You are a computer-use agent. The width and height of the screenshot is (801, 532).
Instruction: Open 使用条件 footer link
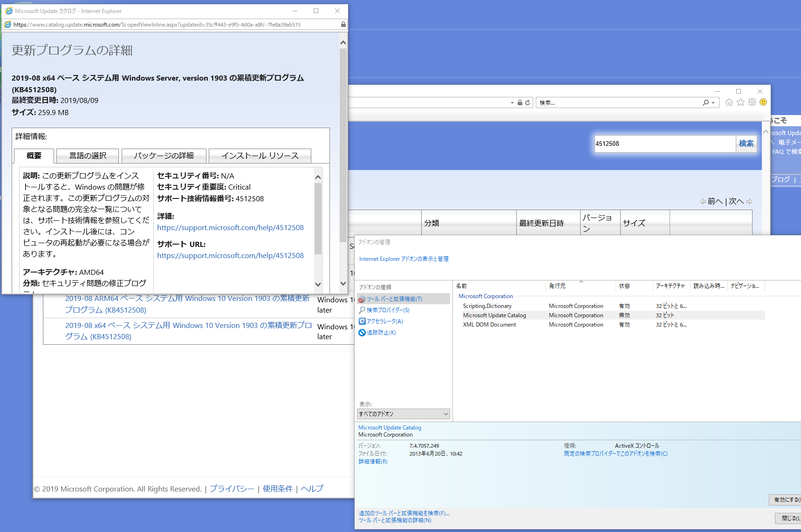(278, 489)
